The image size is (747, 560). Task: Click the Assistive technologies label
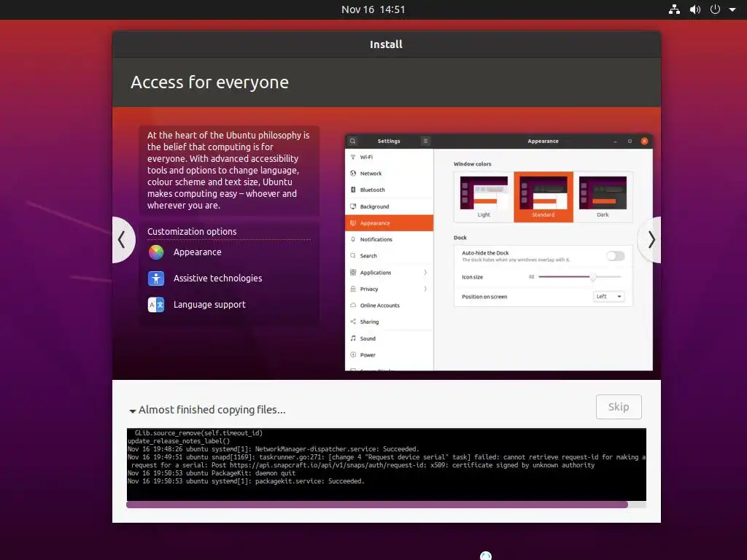click(x=217, y=278)
